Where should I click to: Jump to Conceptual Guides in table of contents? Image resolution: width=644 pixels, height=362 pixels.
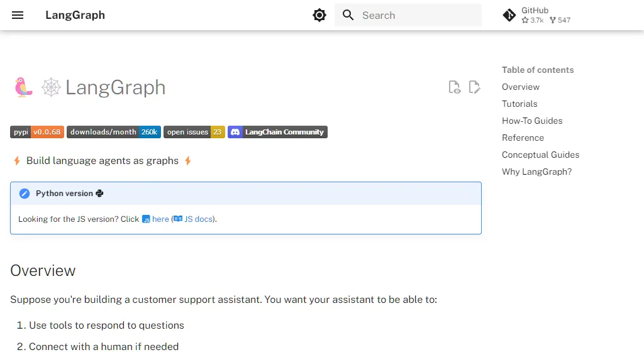click(x=540, y=155)
